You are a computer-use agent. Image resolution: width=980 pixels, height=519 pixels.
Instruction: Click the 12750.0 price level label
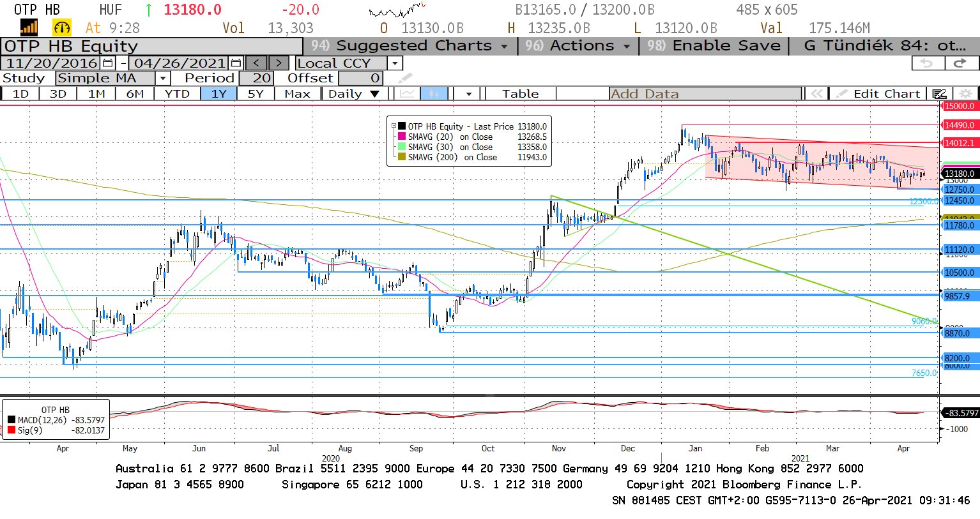tap(960, 190)
